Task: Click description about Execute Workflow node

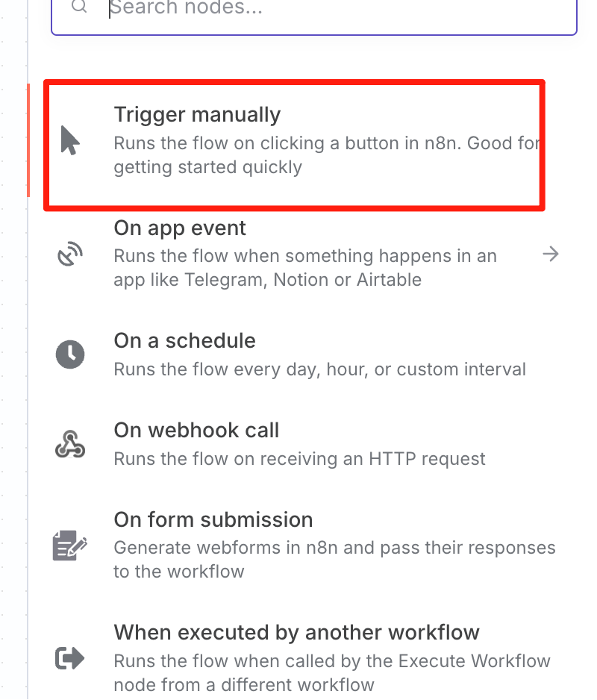Action: 332,673
